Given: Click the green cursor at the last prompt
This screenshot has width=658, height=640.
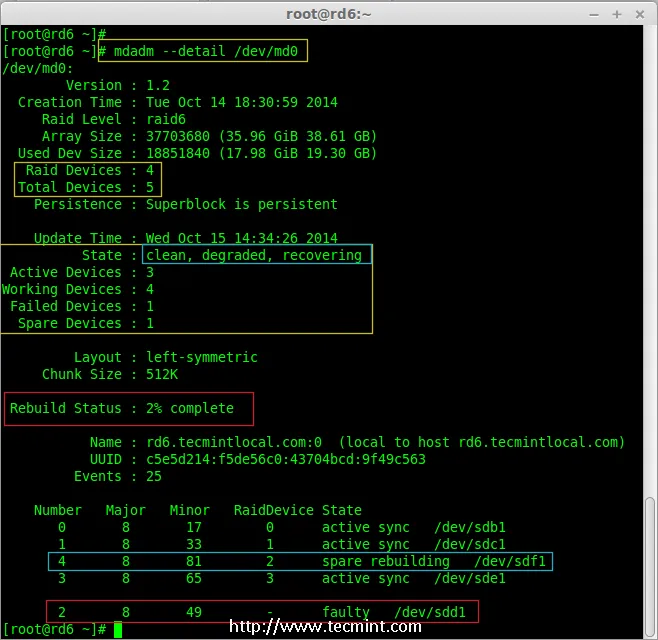Looking at the screenshot, I should [x=118, y=629].
